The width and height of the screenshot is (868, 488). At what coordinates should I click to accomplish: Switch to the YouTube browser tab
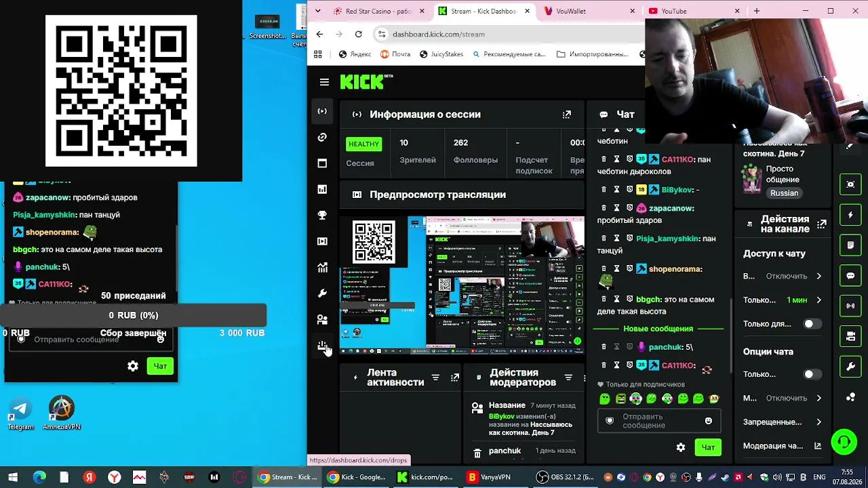pyautogui.click(x=693, y=11)
